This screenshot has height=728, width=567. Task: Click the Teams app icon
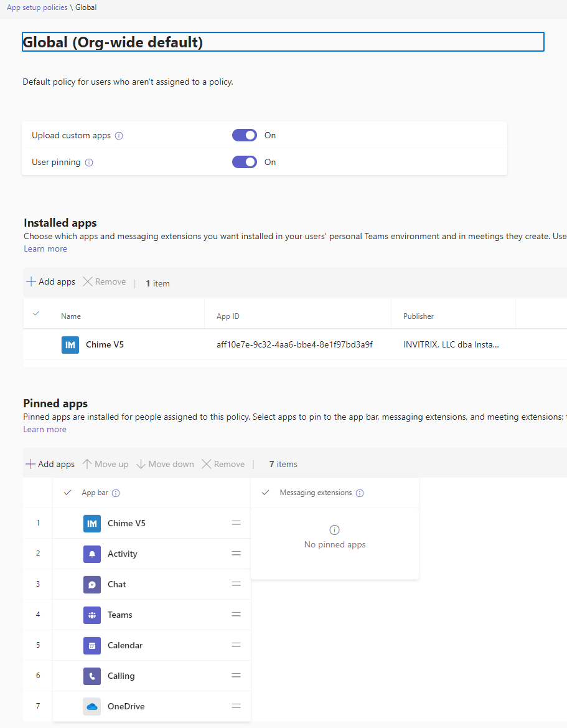(x=92, y=615)
